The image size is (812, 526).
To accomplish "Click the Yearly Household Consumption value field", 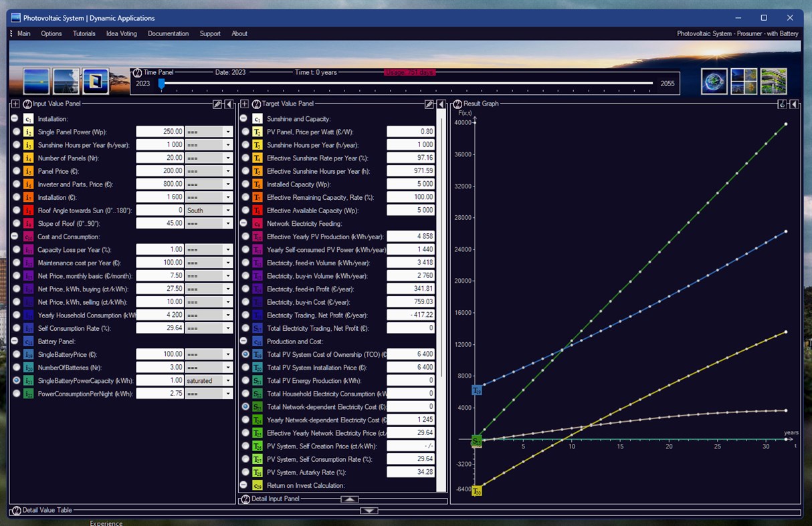I will click(x=161, y=315).
